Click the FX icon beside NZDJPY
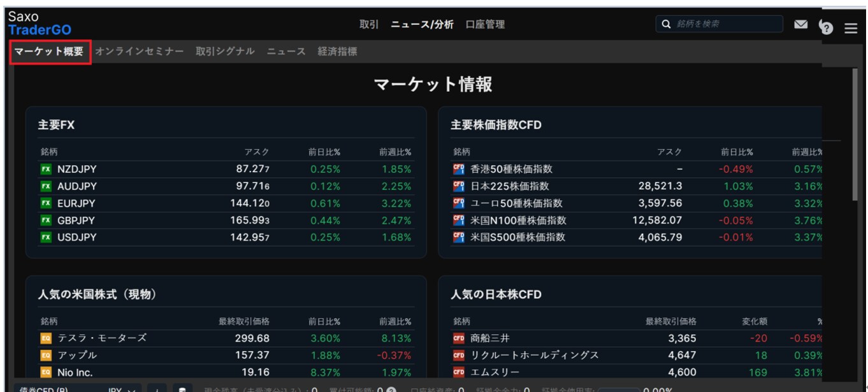The image size is (868, 392). 46,169
